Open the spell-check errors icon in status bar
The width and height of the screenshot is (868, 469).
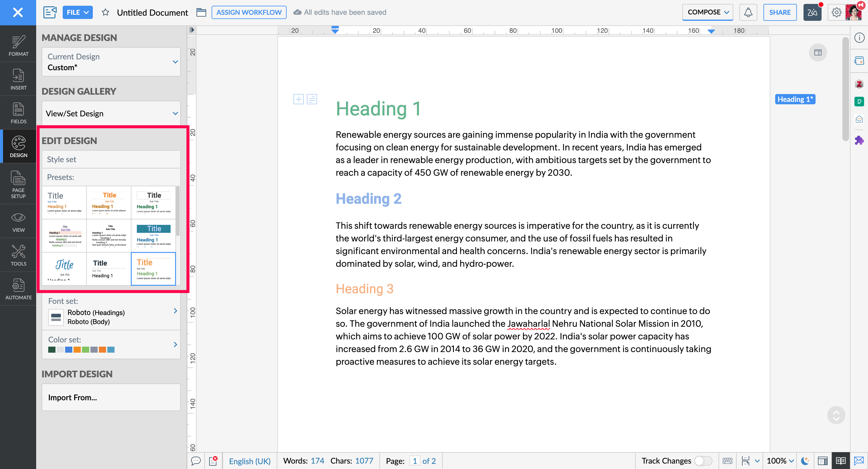click(213, 461)
